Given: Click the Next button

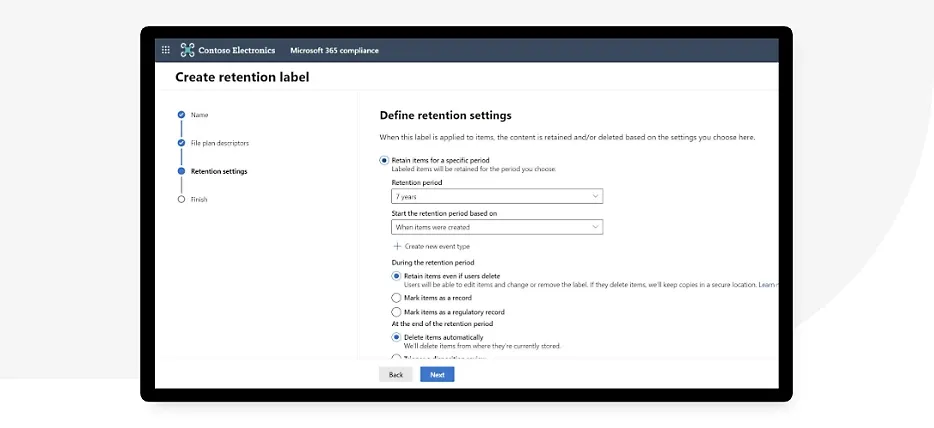Looking at the screenshot, I should 437,374.
